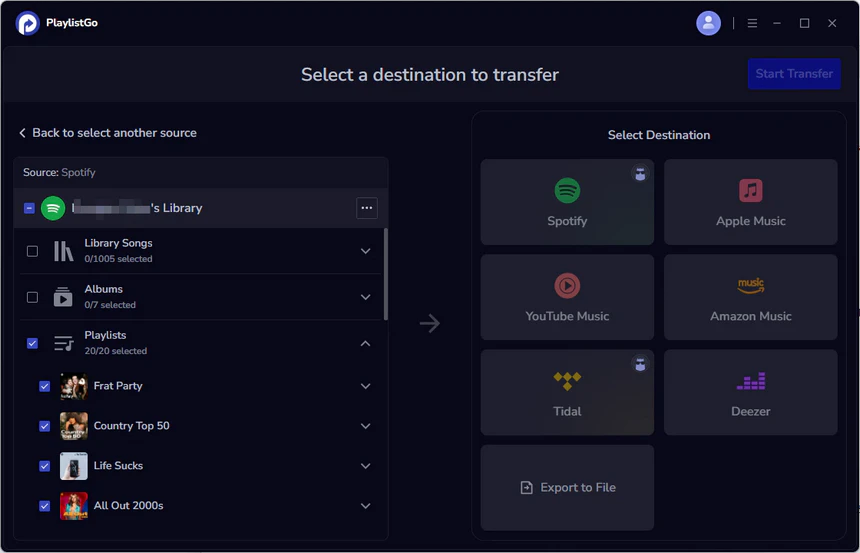Click the Deezer equalizer logo
The image size is (860, 553).
[750, 381]
